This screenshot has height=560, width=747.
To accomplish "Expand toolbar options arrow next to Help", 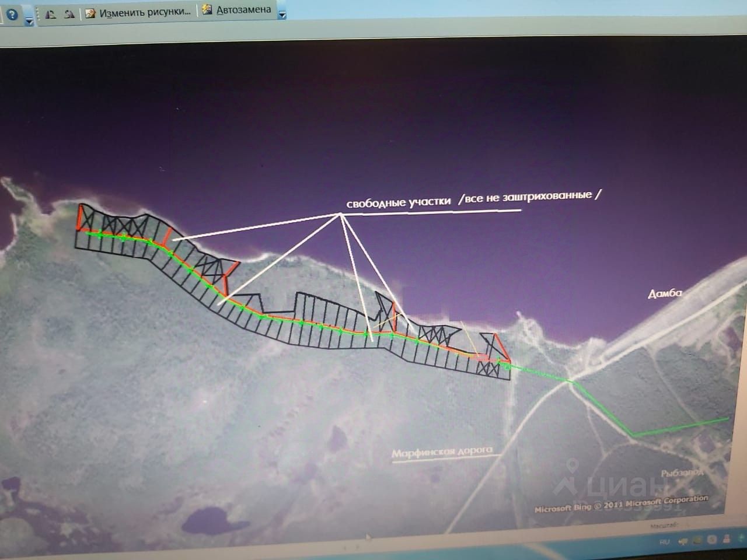I will [x=29, y=22].
